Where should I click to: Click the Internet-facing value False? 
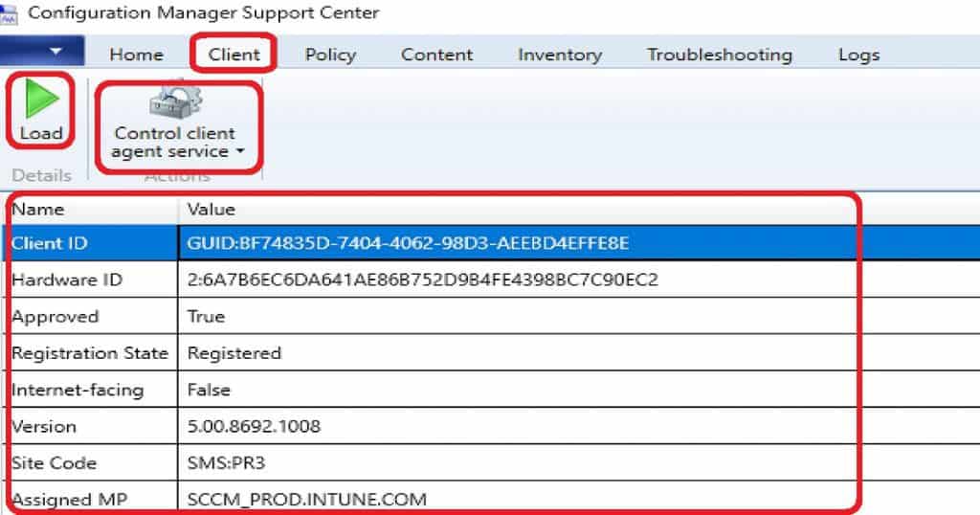[209, 390]
